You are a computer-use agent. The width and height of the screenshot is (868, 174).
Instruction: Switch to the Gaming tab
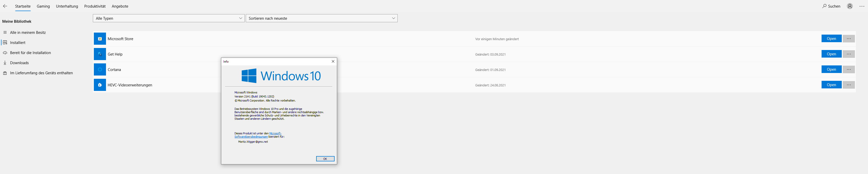click(43, 6)
